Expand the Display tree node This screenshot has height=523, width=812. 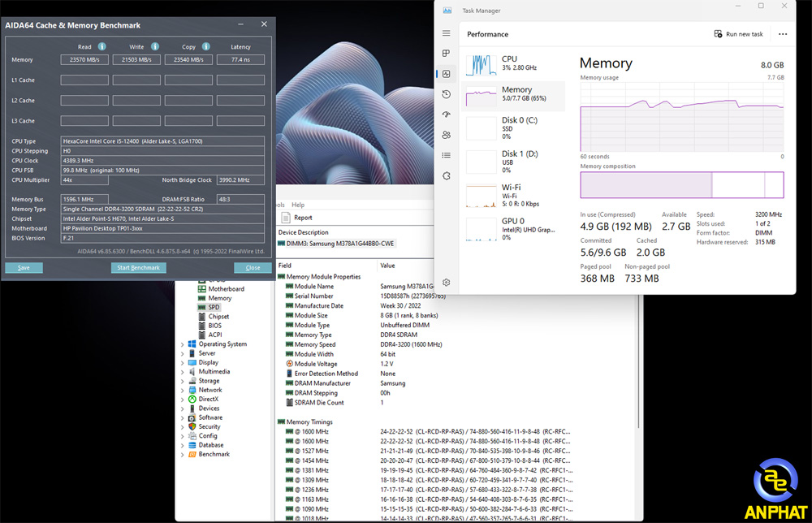coord(182,362)
